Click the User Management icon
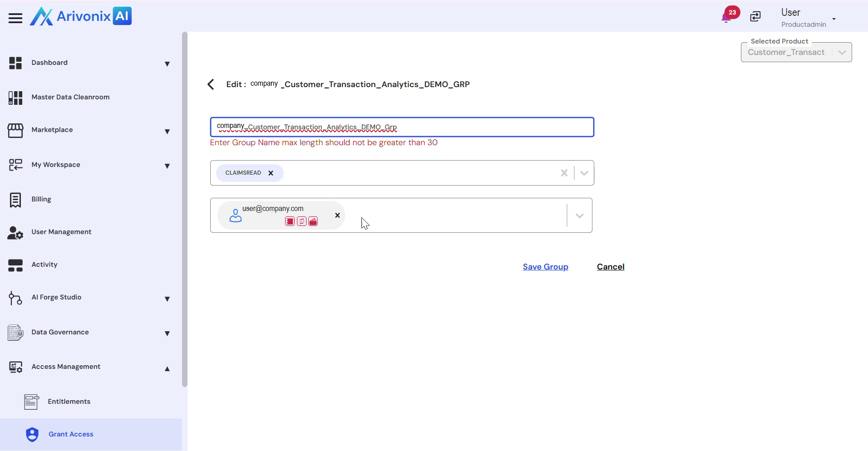 [x=15, y=232]
